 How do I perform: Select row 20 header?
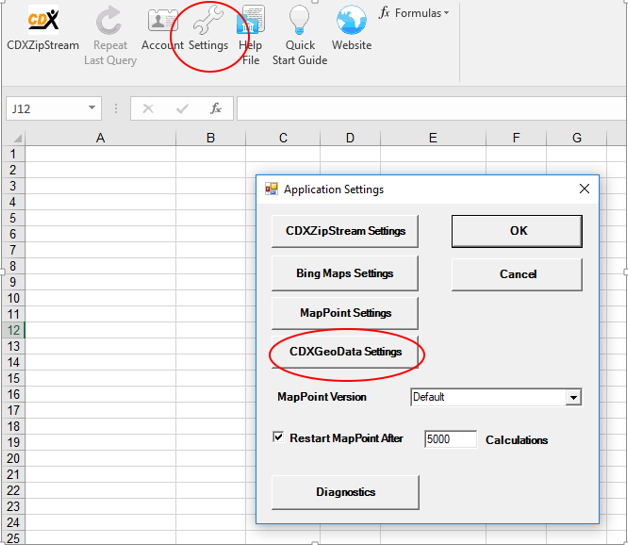[x=13, y=458]
